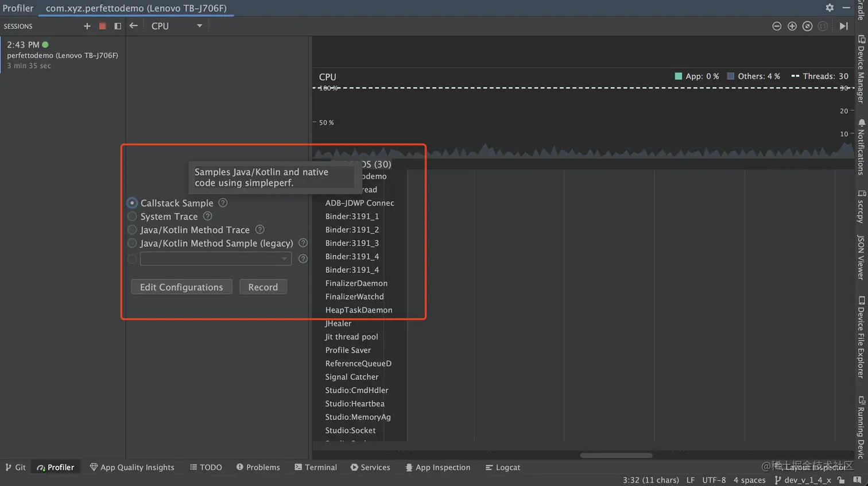This screenshot has width=868, height=486.
Task: Open the dev_v_1_4_x git branch menu
Action: (803, 480)
